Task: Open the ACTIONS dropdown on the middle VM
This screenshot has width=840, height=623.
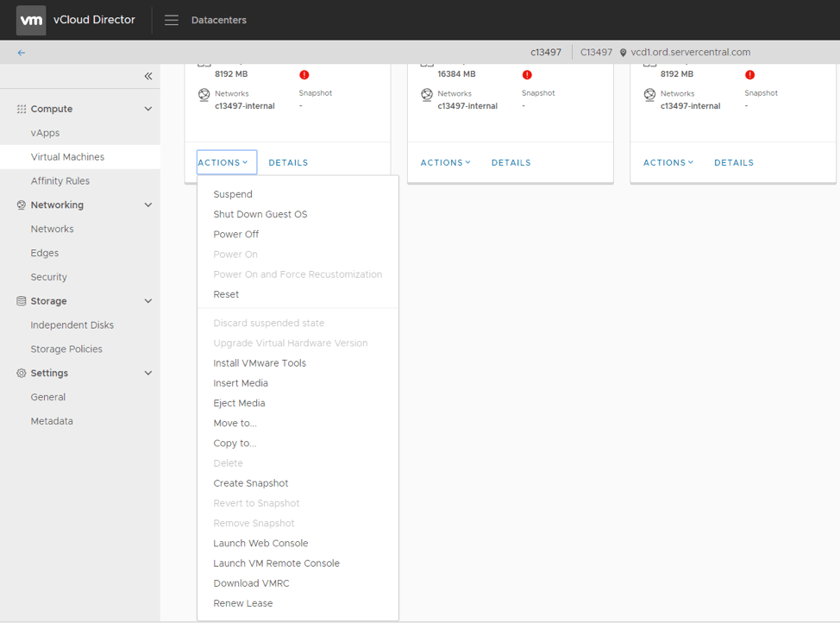Action: (x=445, y=162)
